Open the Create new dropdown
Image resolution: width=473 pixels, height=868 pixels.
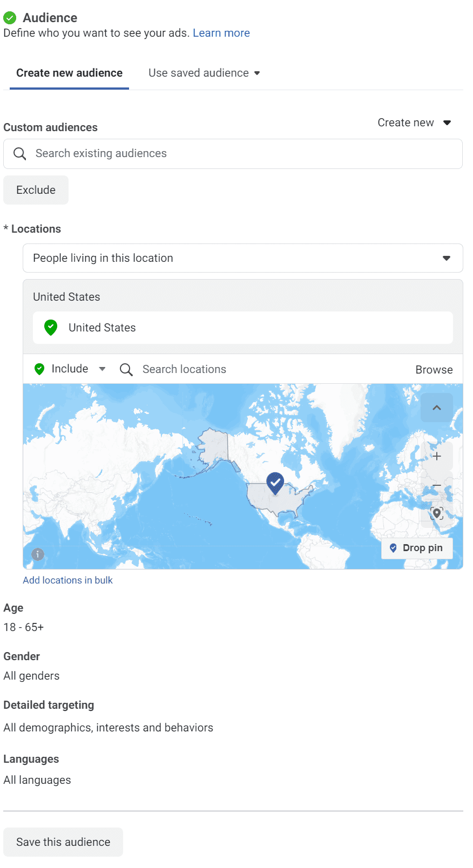(414, 123)
